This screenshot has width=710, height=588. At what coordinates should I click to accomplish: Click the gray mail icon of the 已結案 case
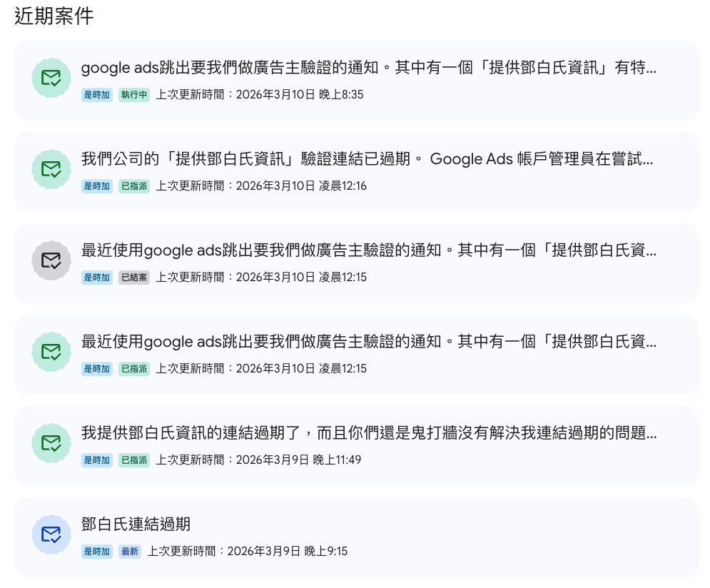(x=51, y=260)
